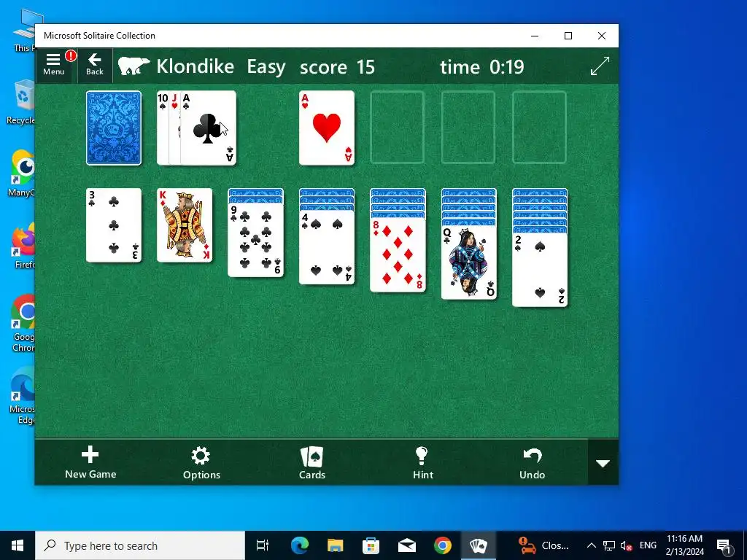747x560 pixels.
Task: Click the time 0:19 counter
Action: tap(482, 66)
